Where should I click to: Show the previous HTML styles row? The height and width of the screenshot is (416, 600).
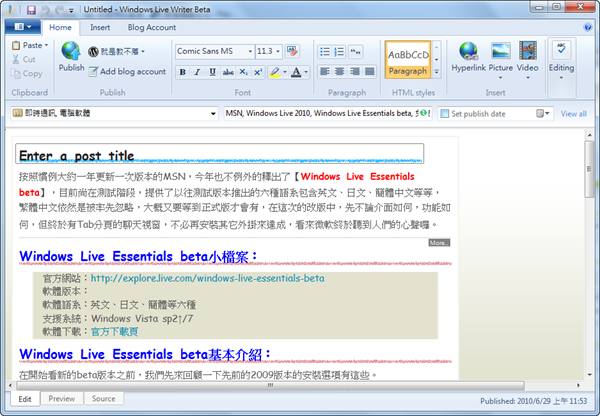click(x=436, y=47)
